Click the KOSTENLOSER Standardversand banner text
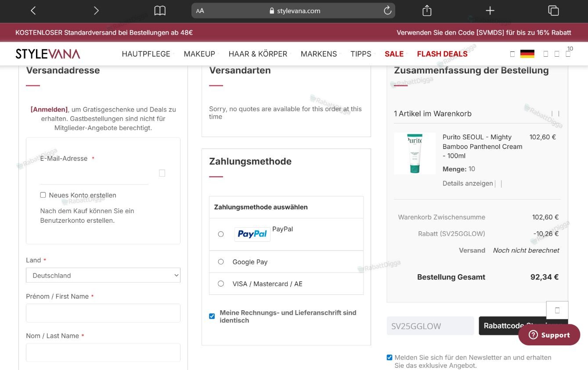The image size is (588, 370). click(x=104, y=33)
